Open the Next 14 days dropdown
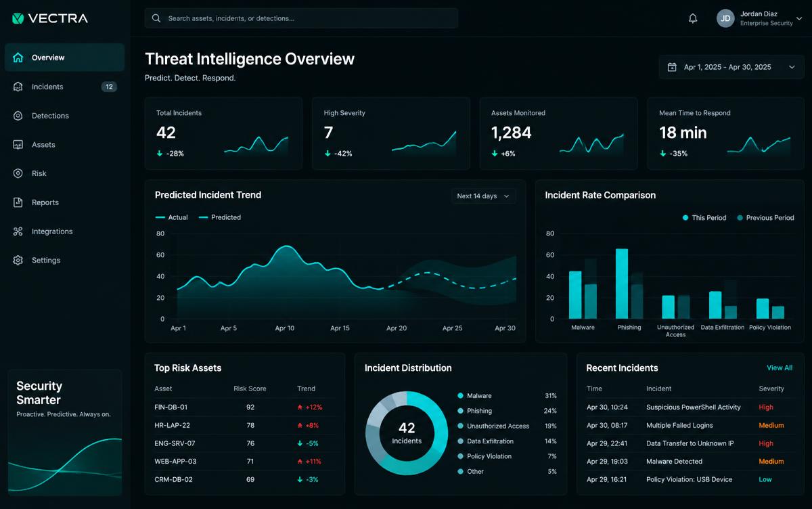Image resolution: width=812 pixels, height=509 pixels. point(484,196)
